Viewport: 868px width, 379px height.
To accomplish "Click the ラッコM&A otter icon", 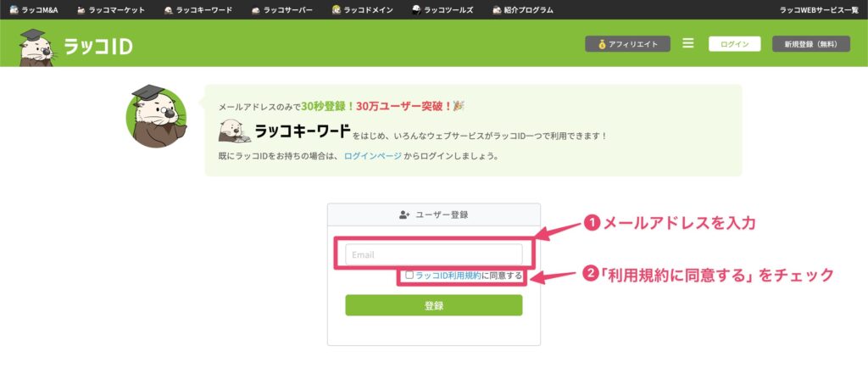I will [14, 10].
